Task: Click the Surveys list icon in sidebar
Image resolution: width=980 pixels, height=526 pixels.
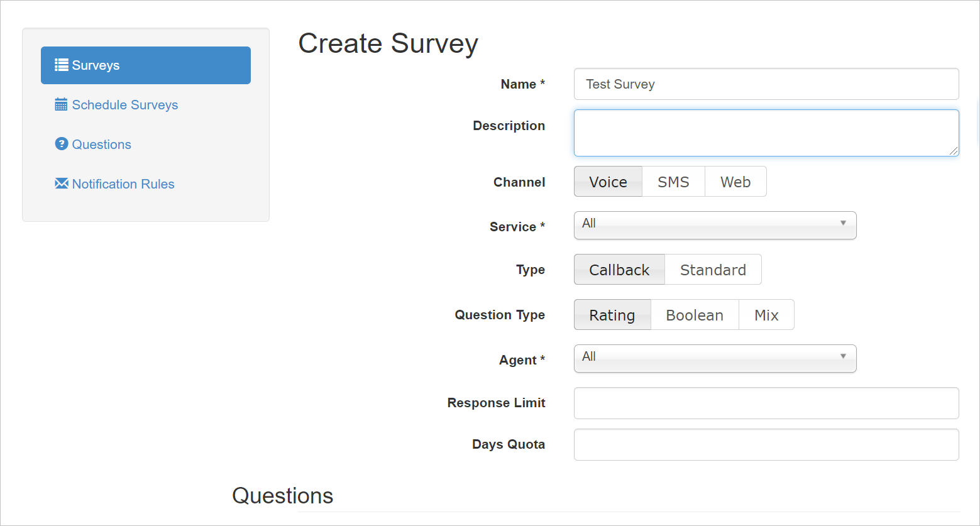Action: coord(60,64)
